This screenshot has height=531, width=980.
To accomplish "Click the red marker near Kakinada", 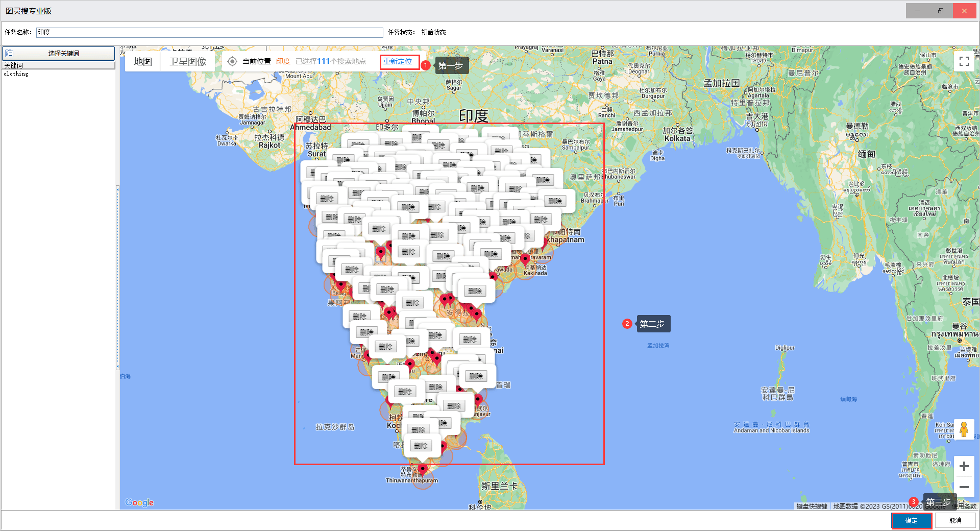I will click(x=525, y=260).
